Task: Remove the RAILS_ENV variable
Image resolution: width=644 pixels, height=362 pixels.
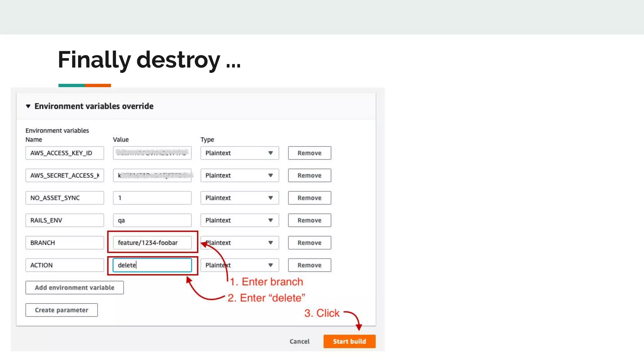Action: [x=309, y=220]
